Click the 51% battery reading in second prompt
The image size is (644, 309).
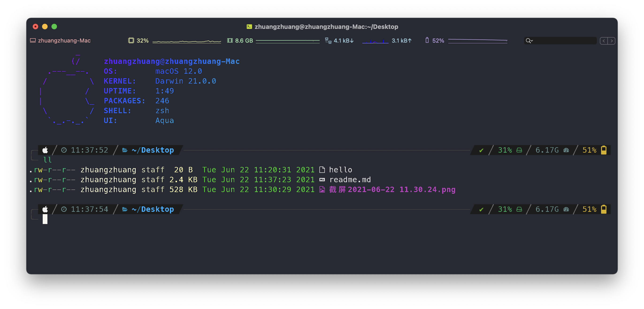[x=589, y=209]
